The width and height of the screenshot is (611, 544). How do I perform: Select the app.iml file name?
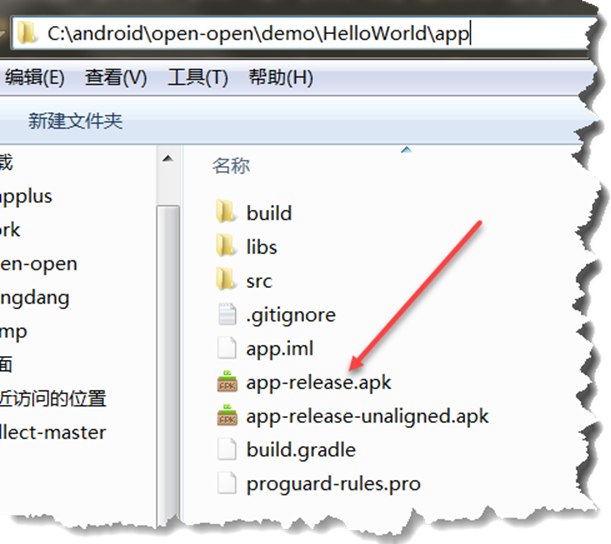point(279,348)
